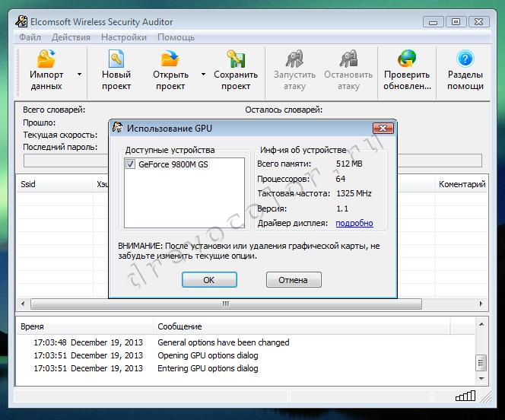Click the '1.1' version value
This screenshot has height=420, width=505.
tap(342, 208)
